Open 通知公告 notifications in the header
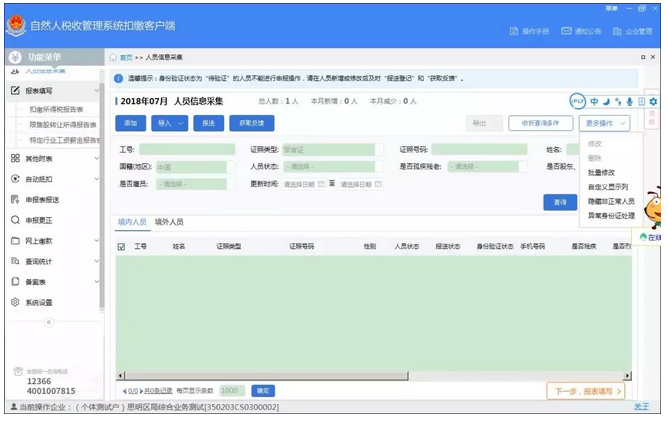The height and width of the screenshot is (421, 668). (x=581, y=31)
